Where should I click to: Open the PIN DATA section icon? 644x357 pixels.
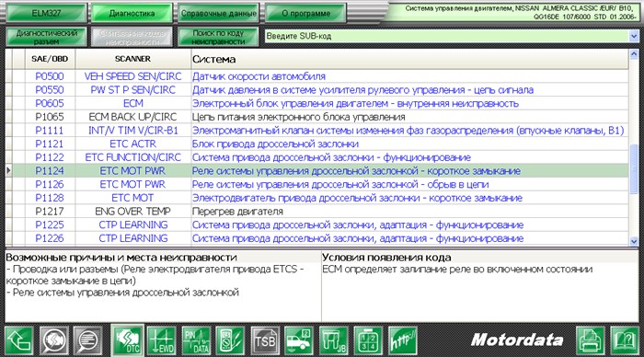196,340
